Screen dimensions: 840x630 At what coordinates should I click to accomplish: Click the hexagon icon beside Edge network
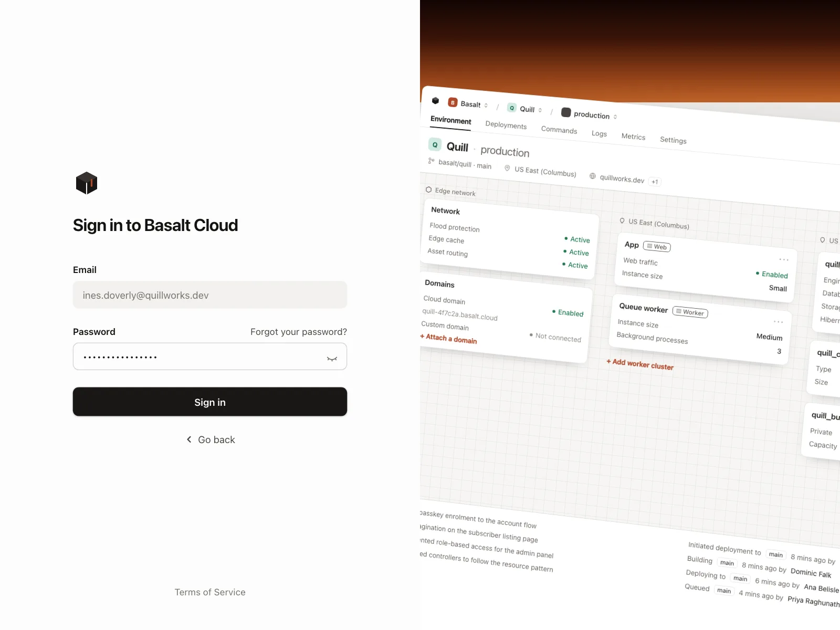pyautogui.click(x=428, y=190)
